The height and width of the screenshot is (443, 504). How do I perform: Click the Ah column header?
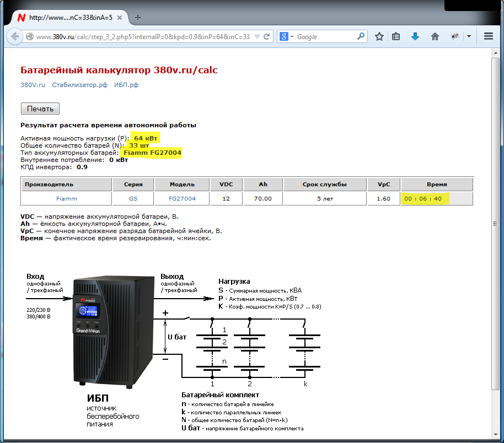[263, 185]
